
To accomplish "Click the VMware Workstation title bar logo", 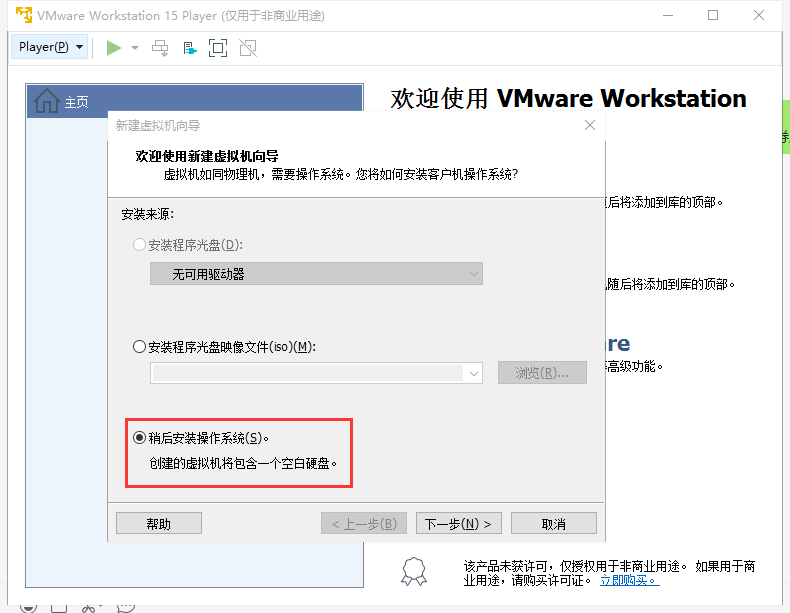I will pos(23,15).
